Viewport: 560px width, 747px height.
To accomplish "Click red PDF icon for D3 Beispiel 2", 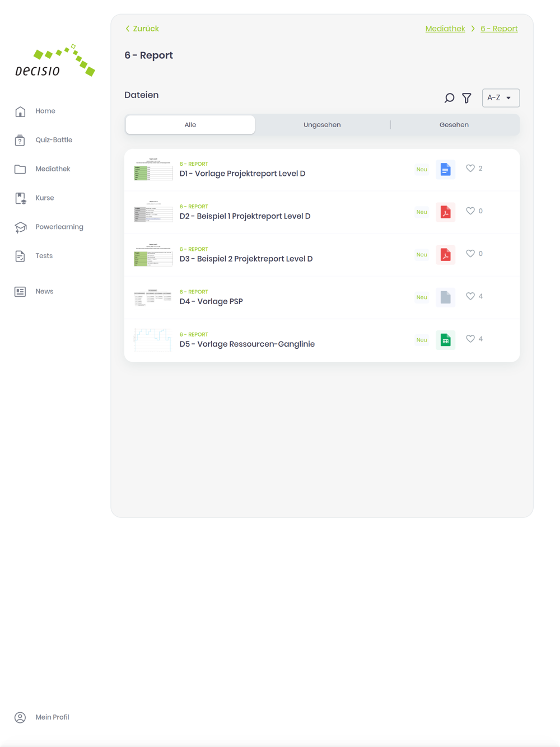I will tap(445, 255).
